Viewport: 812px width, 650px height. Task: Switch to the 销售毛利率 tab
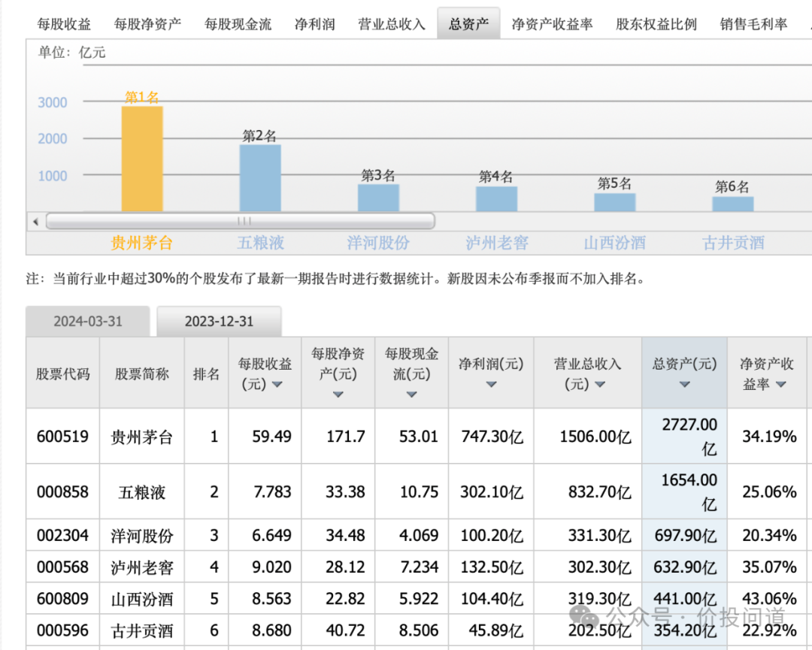point(753,24)
